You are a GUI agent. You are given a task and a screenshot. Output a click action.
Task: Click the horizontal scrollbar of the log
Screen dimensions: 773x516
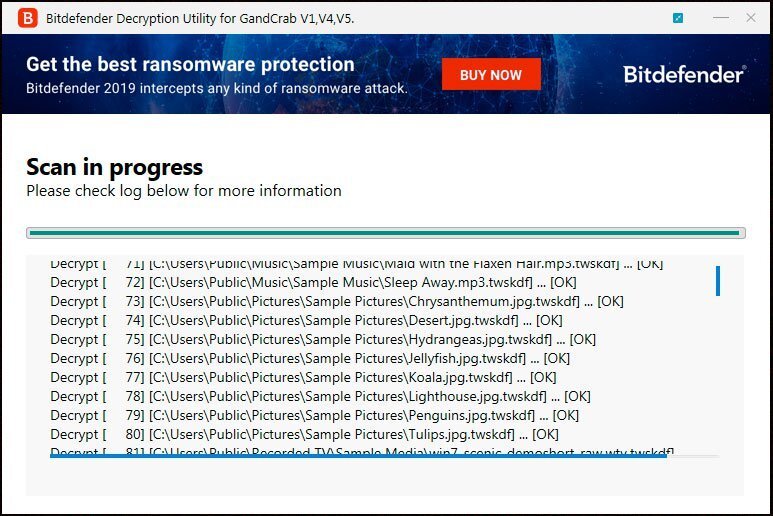tap(358, 456)
